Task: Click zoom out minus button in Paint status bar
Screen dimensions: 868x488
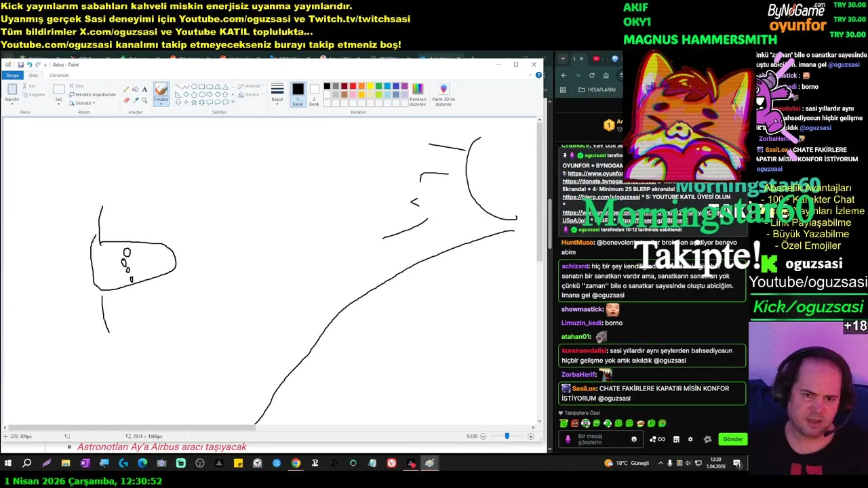Action: (483, 436)
